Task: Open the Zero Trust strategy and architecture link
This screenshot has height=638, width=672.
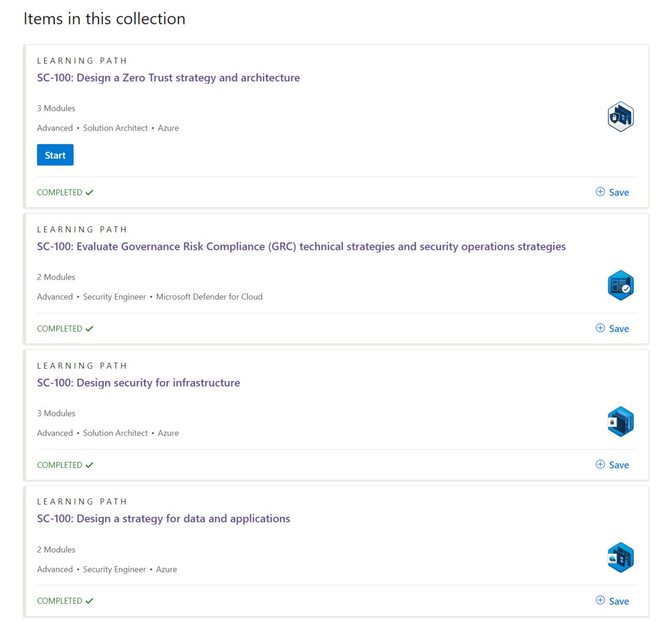Action: (x=168, y=78)
